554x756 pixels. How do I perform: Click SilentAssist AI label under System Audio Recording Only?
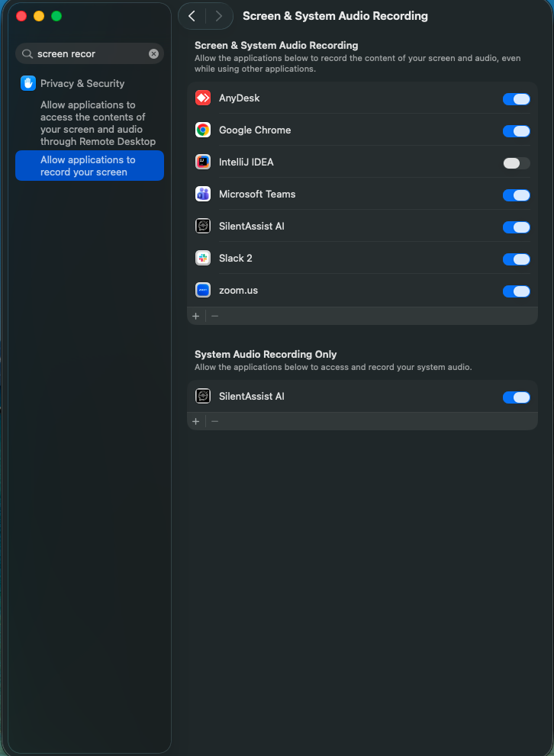click(252, 397)
